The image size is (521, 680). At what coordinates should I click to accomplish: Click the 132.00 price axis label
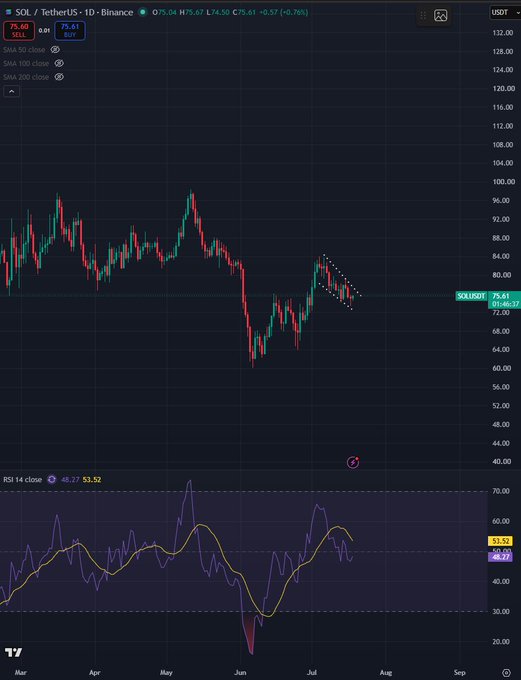click(x=503, y=33)
